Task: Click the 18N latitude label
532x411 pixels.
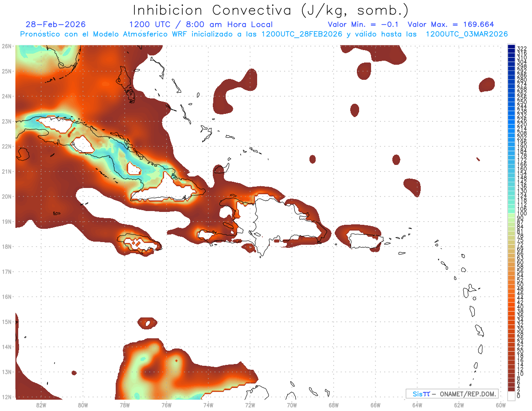Action: 7,247
